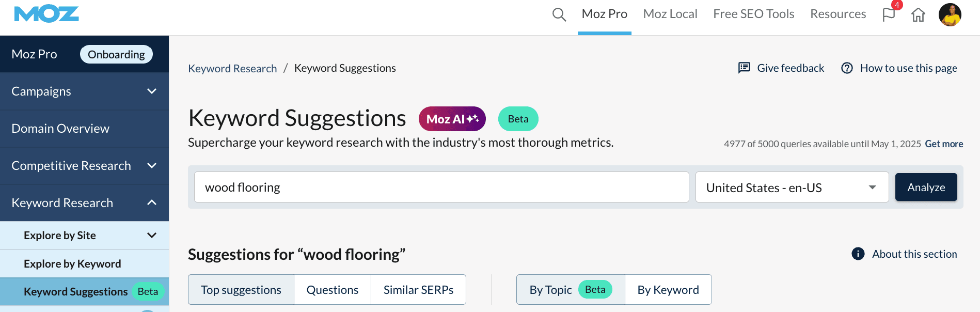Expand the Campaigns sidebar section
Viewport: 980px width, 312px height.
click(x=152, y=91)
